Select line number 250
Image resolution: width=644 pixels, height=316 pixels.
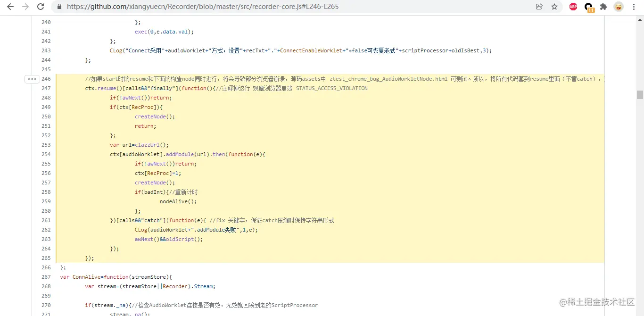pyautogui.click(x=46, y=116)
